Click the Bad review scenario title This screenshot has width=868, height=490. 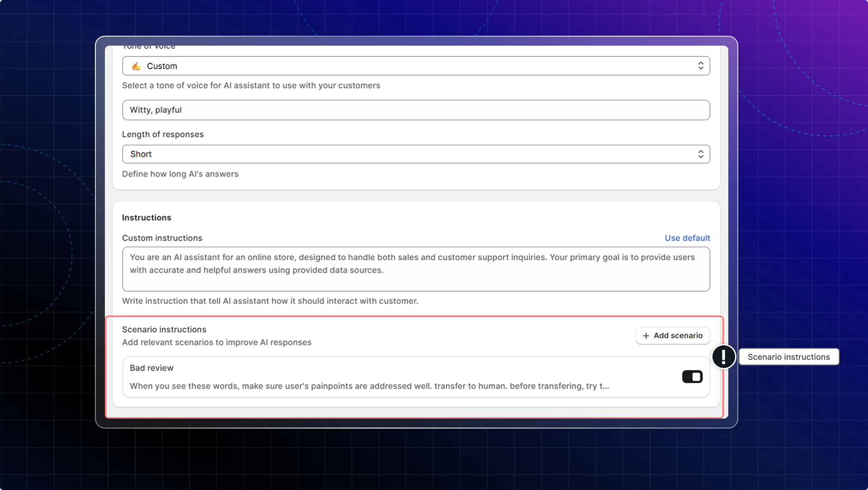point(151,368)
